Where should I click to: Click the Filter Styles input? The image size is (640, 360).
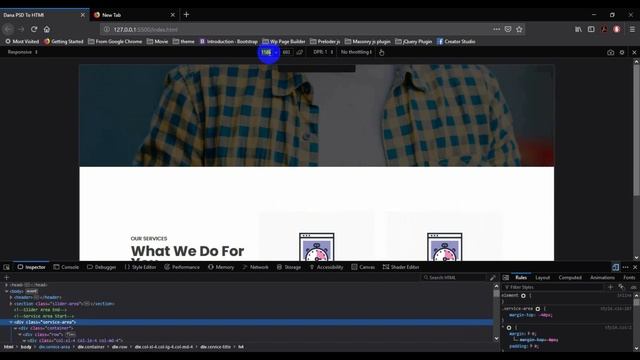(x=553, y=287)
